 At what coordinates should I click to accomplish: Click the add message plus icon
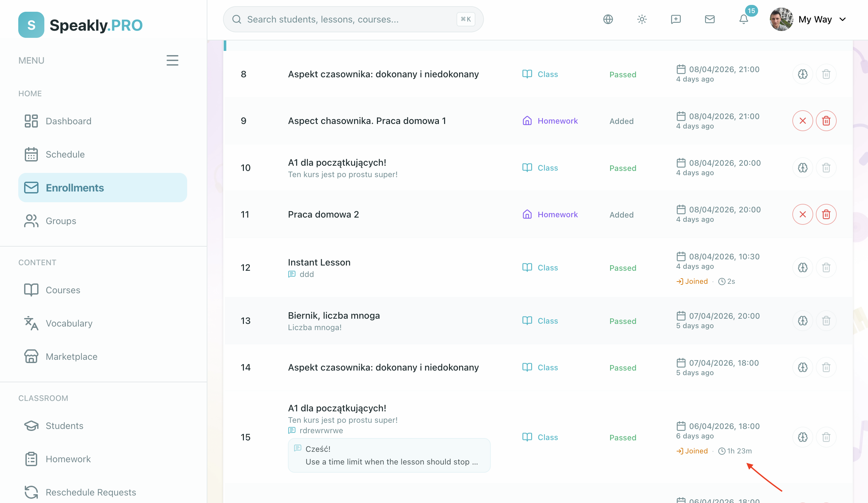(x=676, y=19)
